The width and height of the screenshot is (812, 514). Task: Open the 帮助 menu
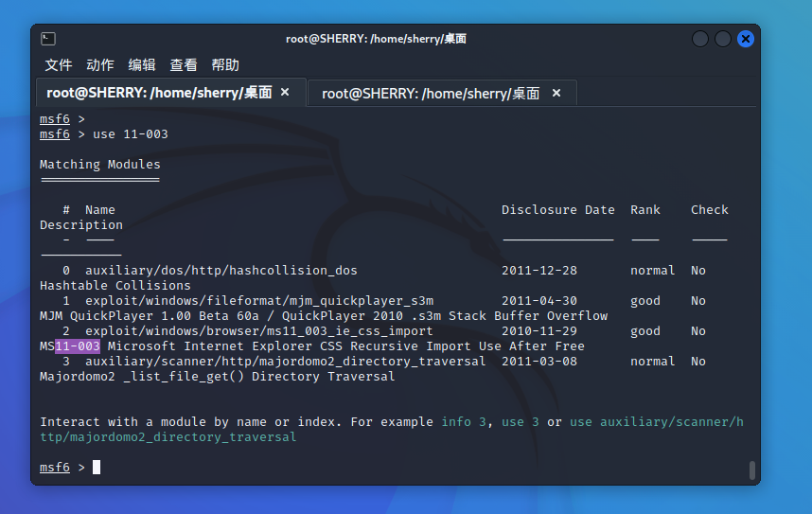coord(225,65)
